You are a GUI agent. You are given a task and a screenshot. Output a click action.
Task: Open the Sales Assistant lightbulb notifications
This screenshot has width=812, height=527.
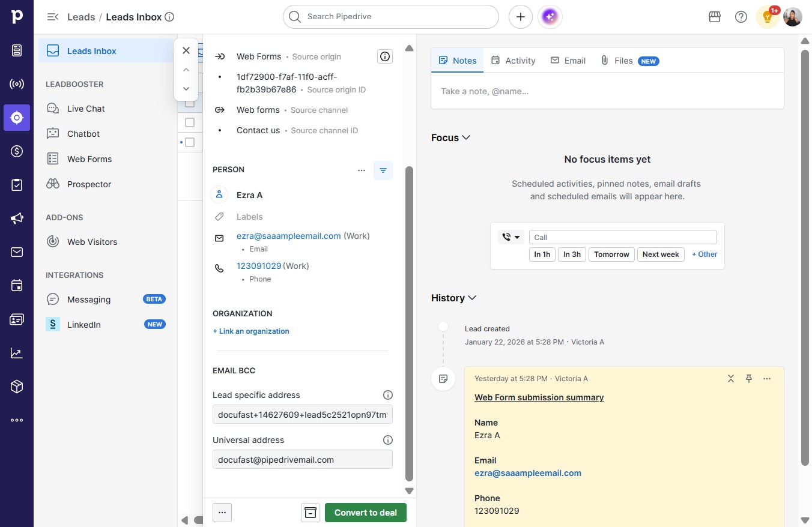(x=768, y=17)
